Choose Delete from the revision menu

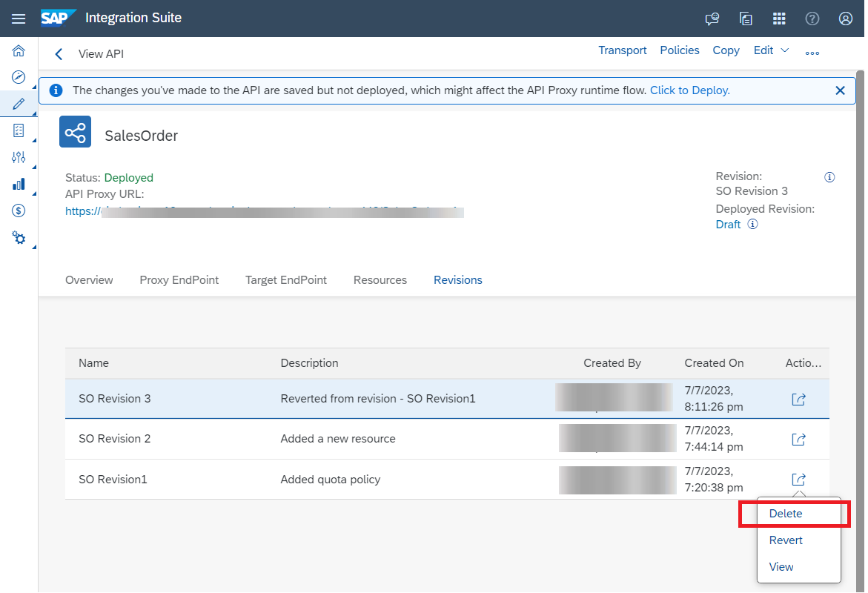pos(785,514)
